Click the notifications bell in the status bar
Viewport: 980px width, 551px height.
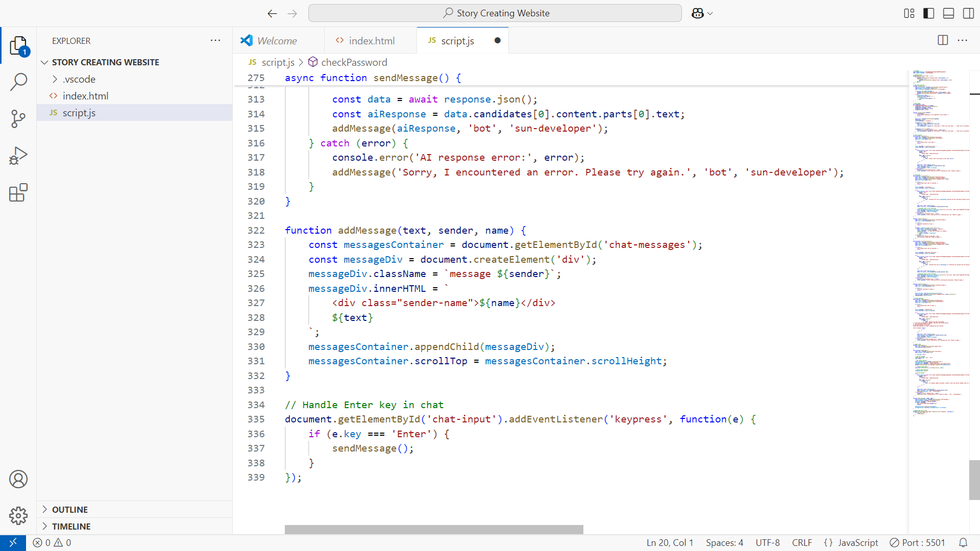[x=963, y=542]
